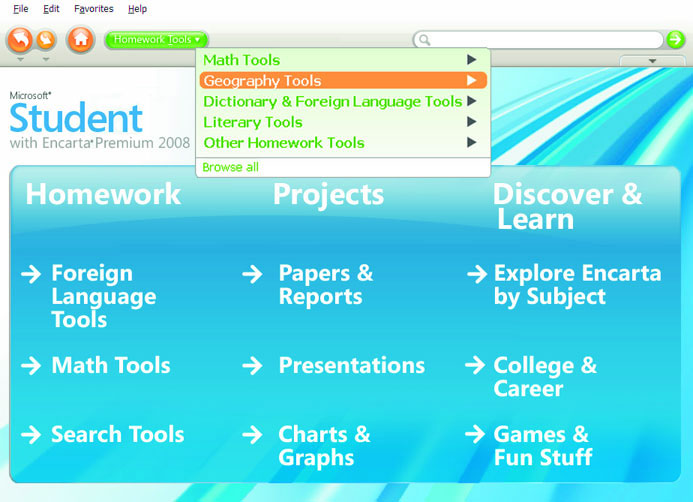Click the arrow beside Explore Encarta by Subject

pyautogui.click(x=477, y=274)
